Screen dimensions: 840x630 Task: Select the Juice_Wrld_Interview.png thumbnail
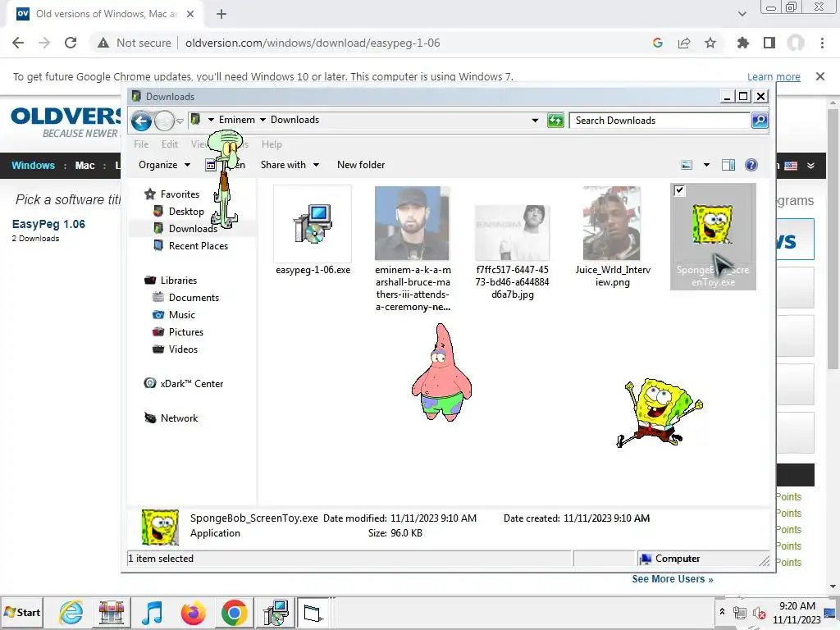pyautogui.click(x=612, y=223)
